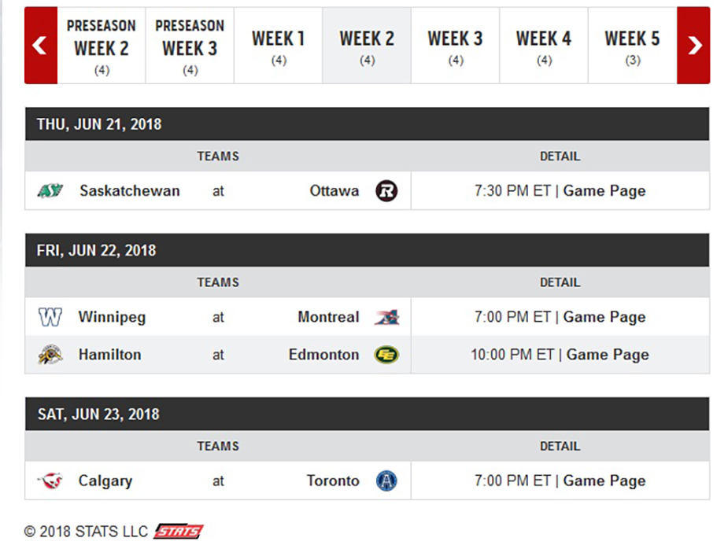Open Game Page for Winnipeg at Montreal
This screenshot has height=560, width=728.
click(x=604, y=318)
